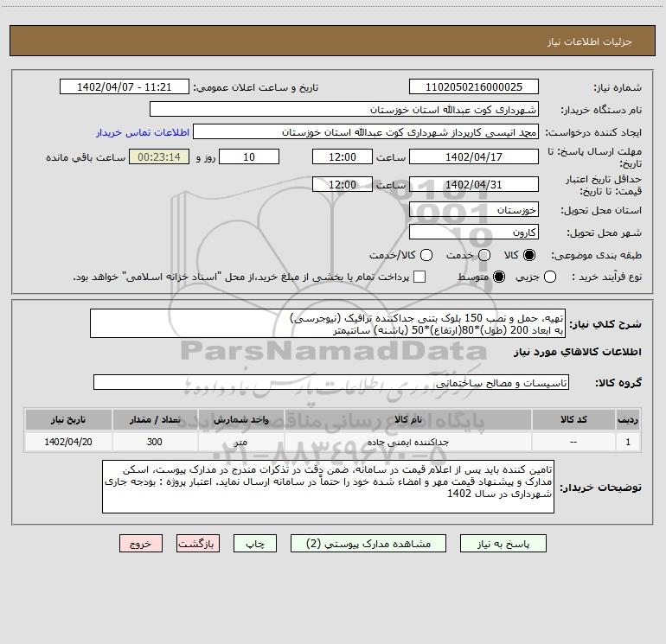666x644 pixels.
Task: Click the response deadline date 1402/04/17
Action: 474,156
